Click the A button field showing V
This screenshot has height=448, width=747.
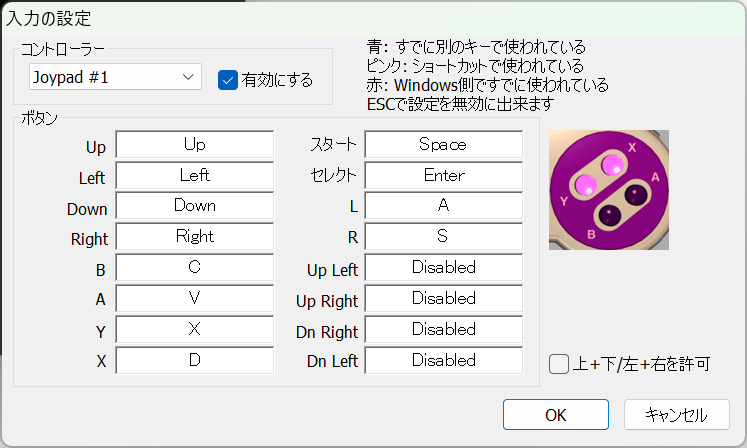(195, 298)
